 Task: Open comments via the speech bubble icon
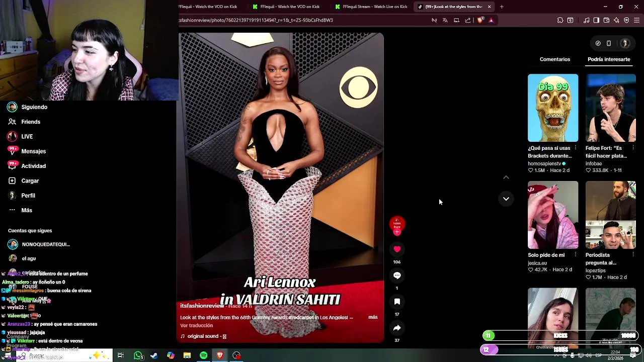click(397, 276)
